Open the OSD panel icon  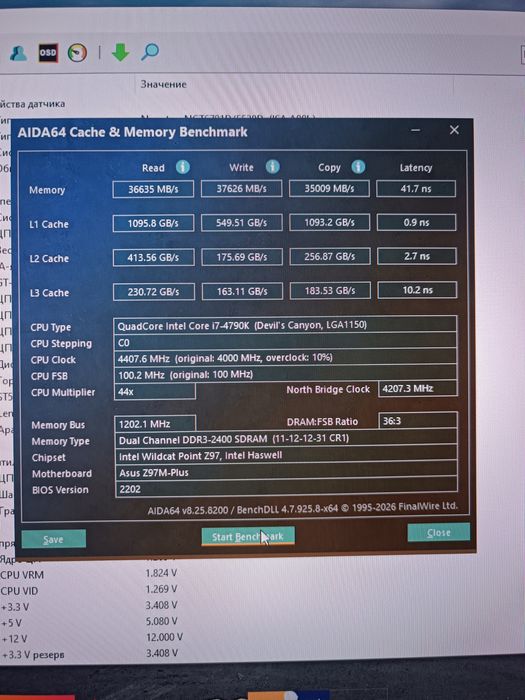48,53
